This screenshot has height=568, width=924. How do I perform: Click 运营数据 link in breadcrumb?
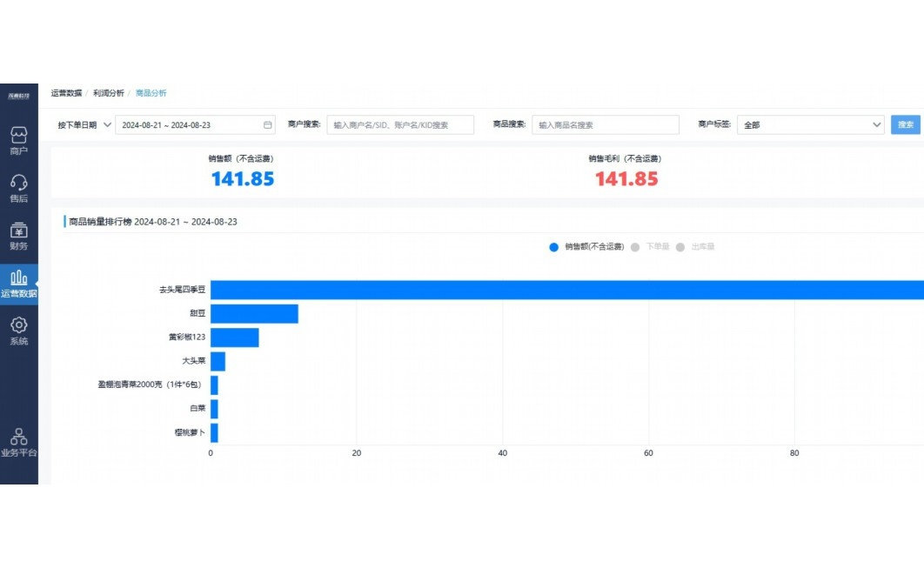coord(65,91)
